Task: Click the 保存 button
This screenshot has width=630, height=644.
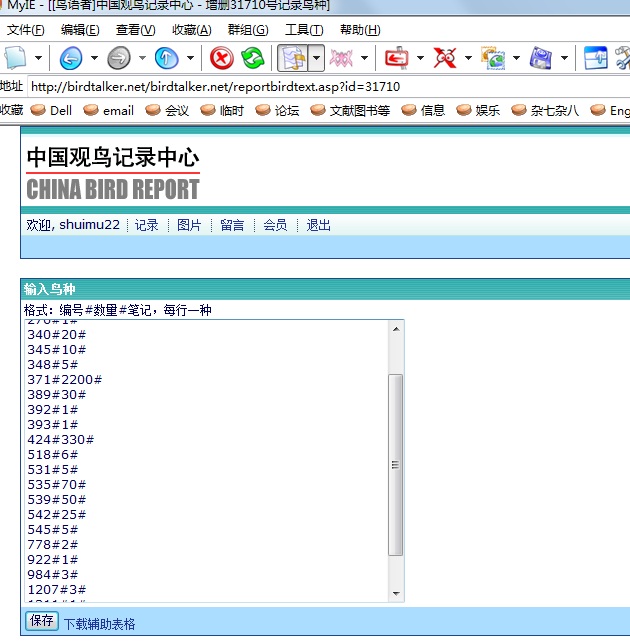Action: 42,621
